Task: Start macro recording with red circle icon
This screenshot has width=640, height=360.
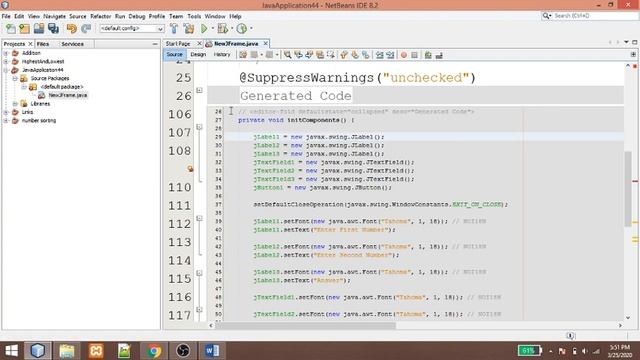Action: (404, 55)
